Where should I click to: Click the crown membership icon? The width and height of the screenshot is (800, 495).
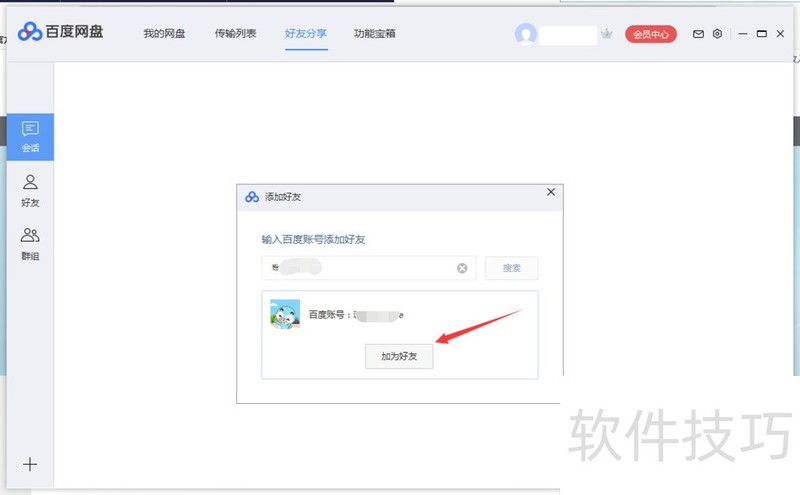click(607, 34)
